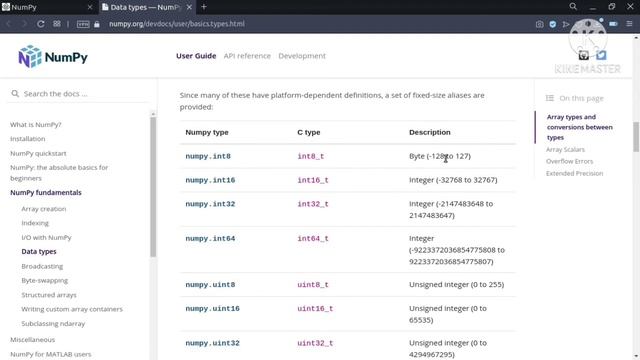Open the What is NumPy? sidebar link
Screen dimensions: 640x360
coord(36,124)
